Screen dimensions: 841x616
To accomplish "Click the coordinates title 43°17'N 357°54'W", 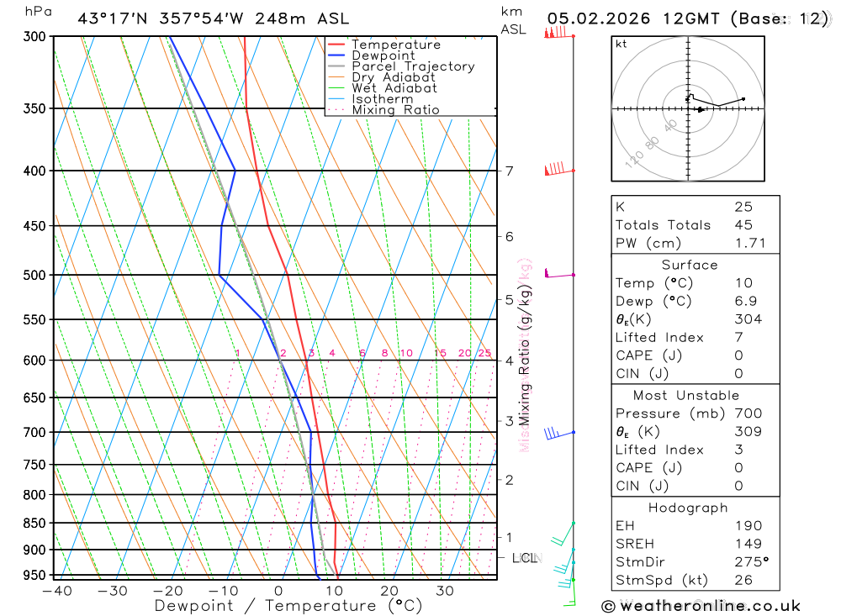I will coord(161,18).
